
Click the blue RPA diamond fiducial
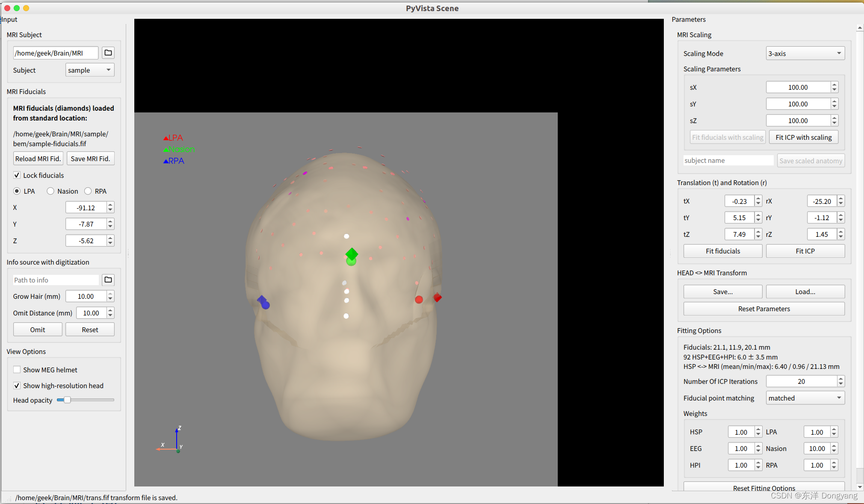(x=261, y=299)
